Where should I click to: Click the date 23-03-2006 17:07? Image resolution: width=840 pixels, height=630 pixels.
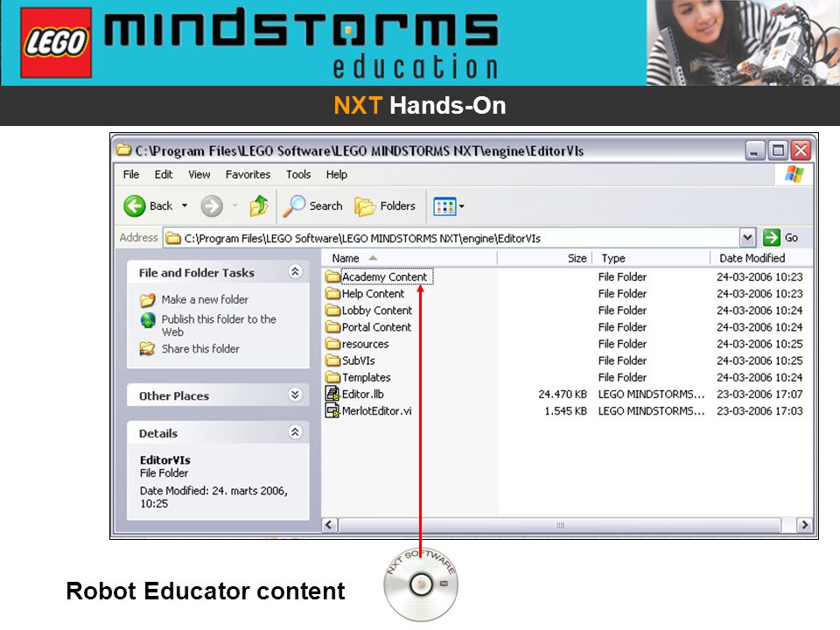tap(759, 395)
